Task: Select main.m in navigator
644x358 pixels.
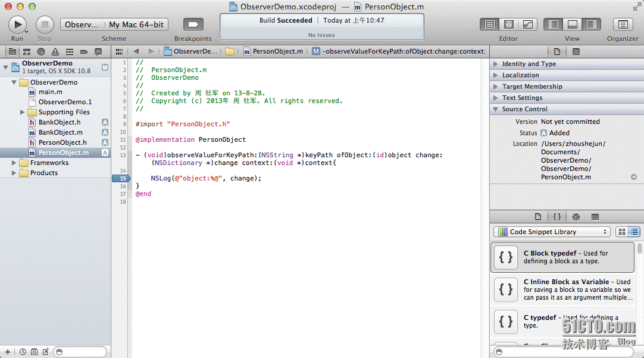Action: [51, 92]
